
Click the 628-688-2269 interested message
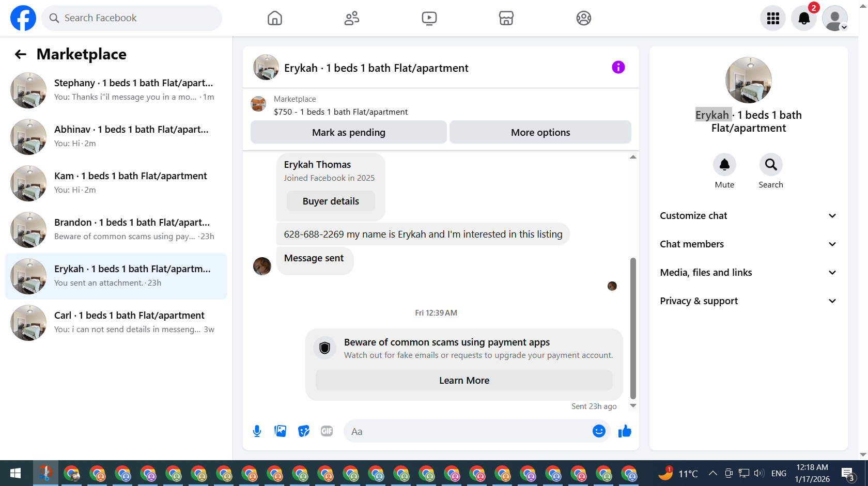tap(423, 234)
